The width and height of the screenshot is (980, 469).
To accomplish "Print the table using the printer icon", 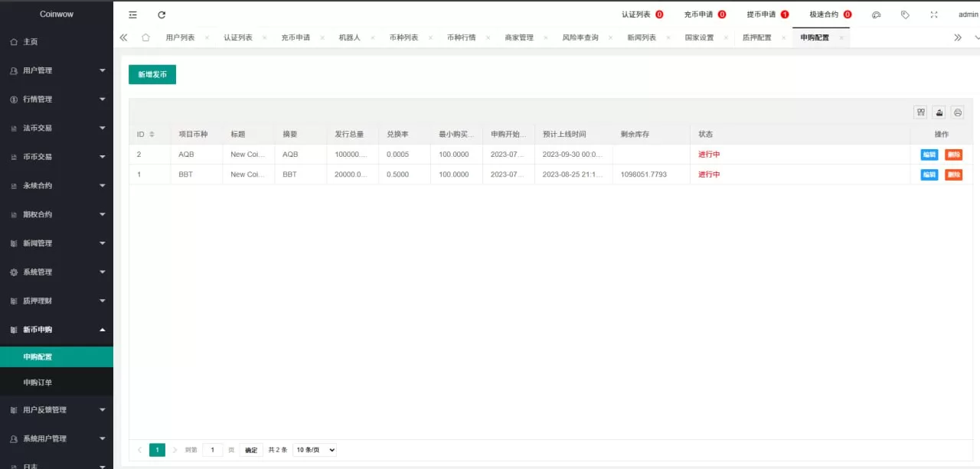I will 957,112.
